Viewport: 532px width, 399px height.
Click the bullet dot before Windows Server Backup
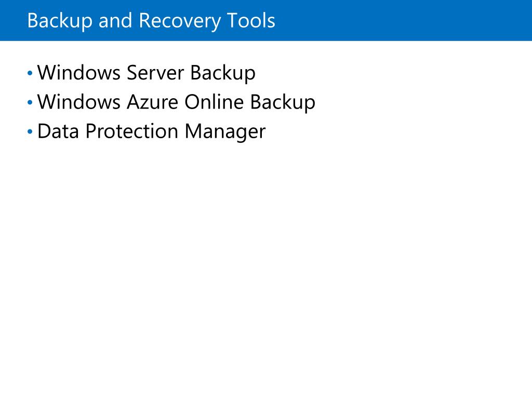pyautogui.click(x=30, y=73)
